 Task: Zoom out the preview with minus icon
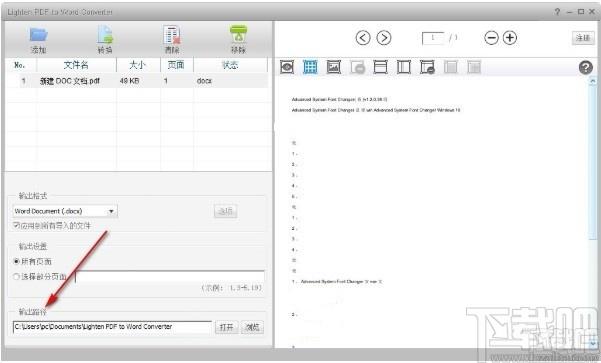click(491, 38)
